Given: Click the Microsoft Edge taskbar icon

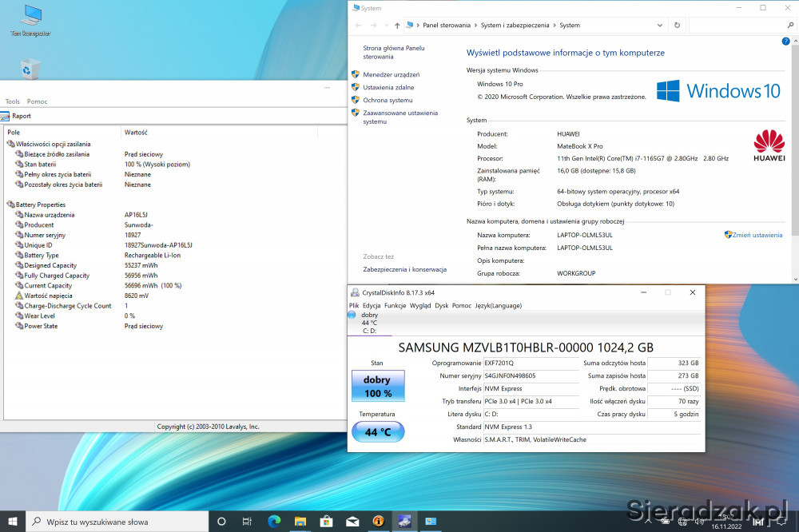Looking at the screenshot, I should 274,522.
